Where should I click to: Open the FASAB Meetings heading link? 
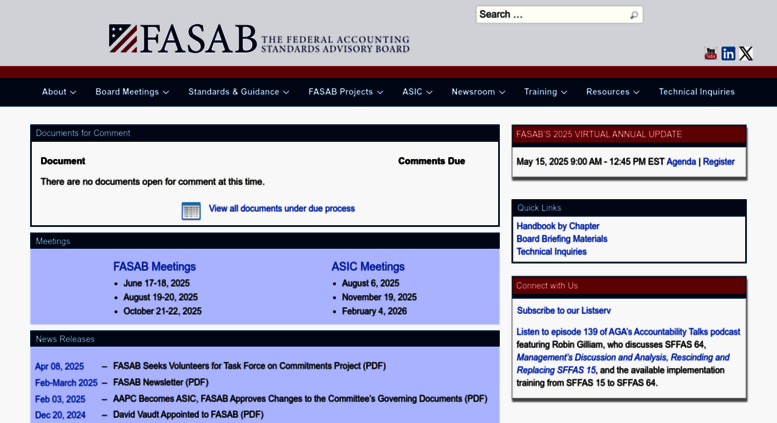click(154, 266)
